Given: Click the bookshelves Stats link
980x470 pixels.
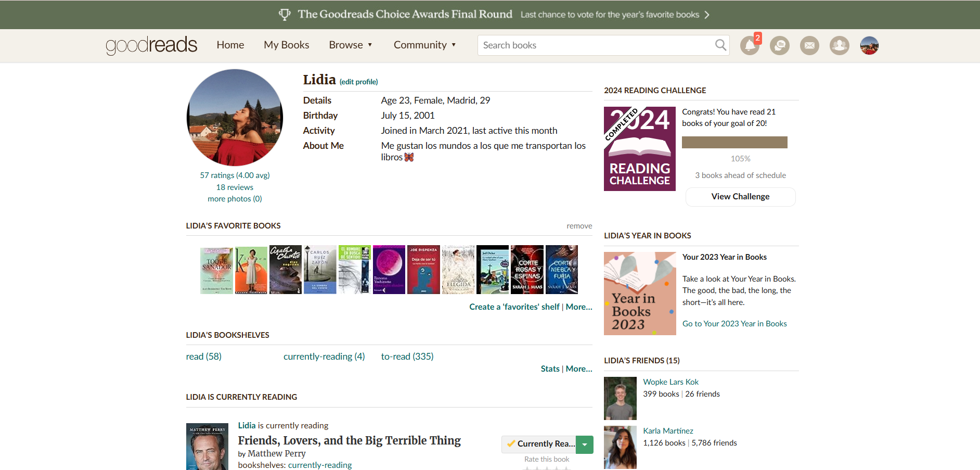Looking at the screenshot, I should tap(550, 369).
